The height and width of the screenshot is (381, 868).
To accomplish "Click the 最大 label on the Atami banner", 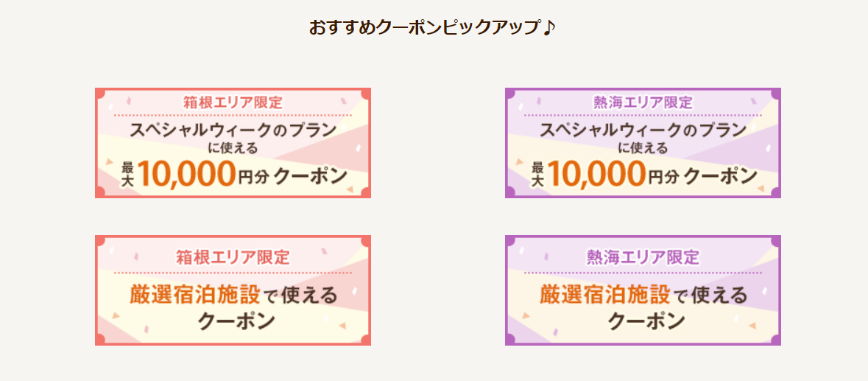I will [537, 175].
